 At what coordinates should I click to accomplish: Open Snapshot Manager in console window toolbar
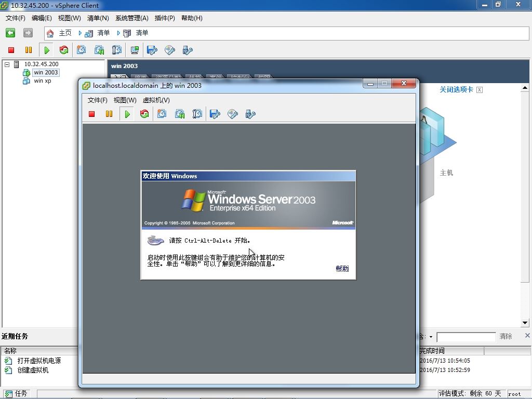197,114
